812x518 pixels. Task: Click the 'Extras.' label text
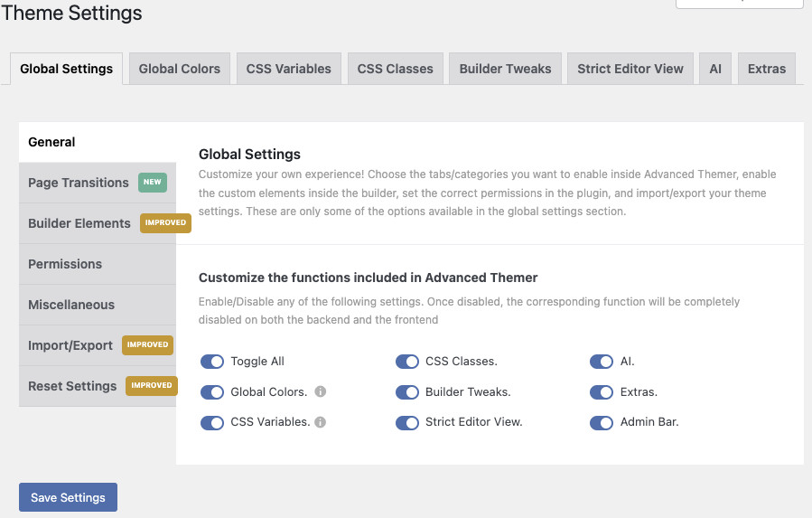pos(639,392)
